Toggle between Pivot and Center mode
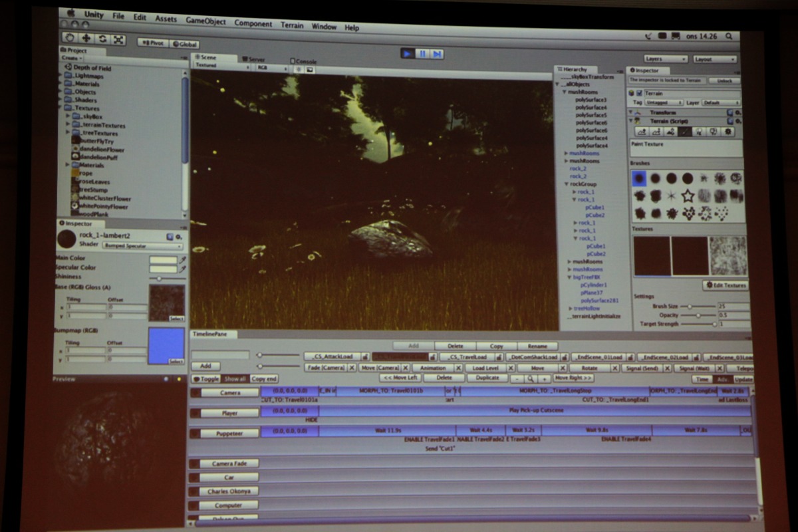 (x=152, y=43)
